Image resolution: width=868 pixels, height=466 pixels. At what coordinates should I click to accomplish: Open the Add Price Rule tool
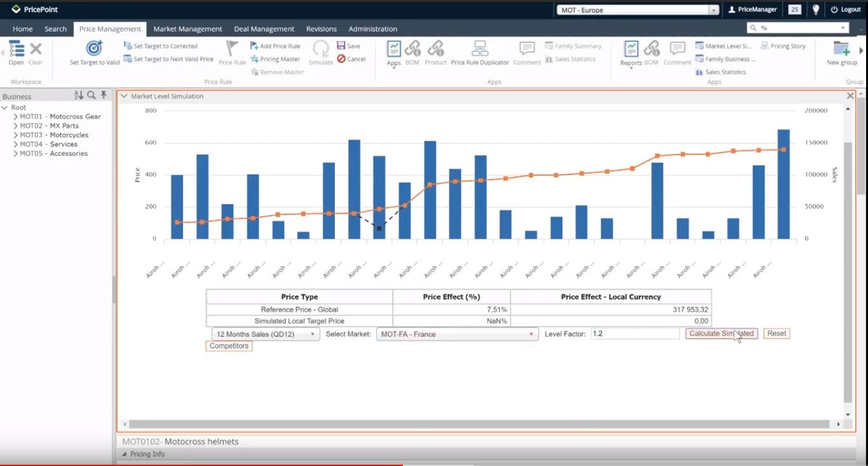pyautogui.click(x=276, y=46)
